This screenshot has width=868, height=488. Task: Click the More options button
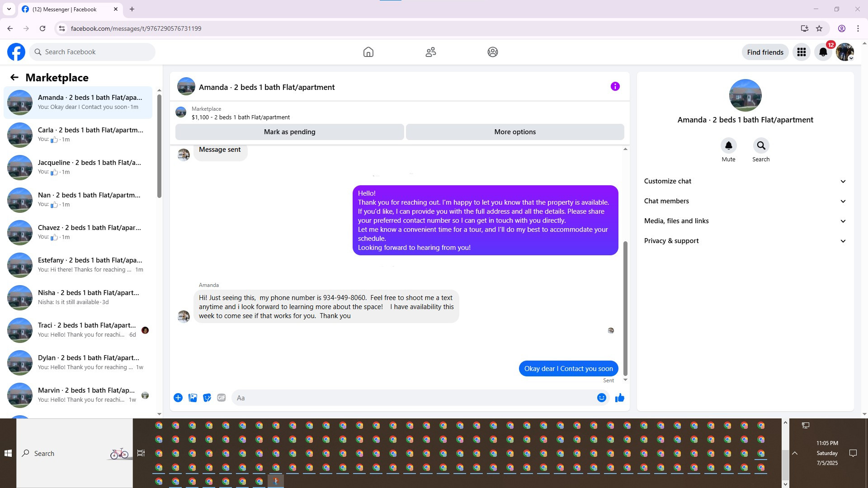click(x=514, y=132)
